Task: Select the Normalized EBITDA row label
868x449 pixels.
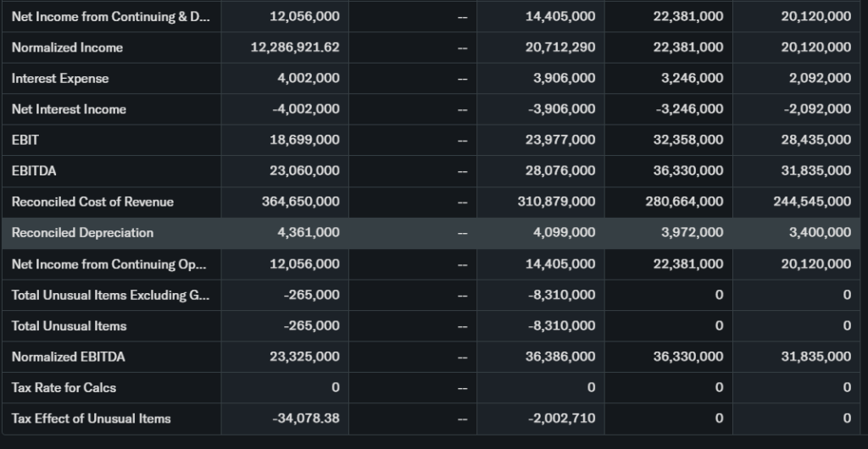Action: point(68,357)
